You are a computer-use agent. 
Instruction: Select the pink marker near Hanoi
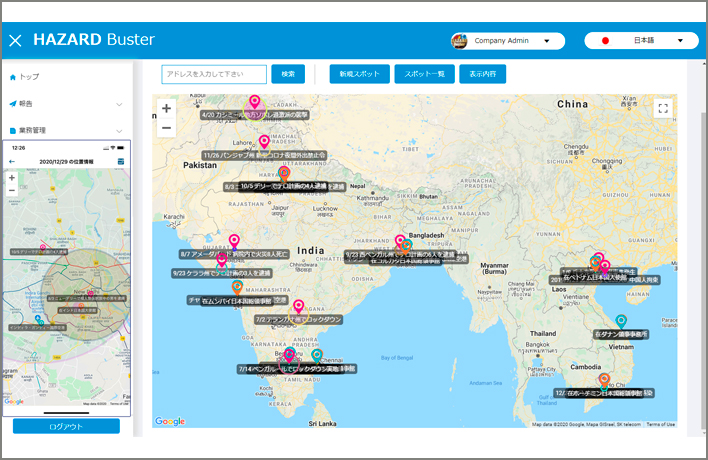pos(605,267)
